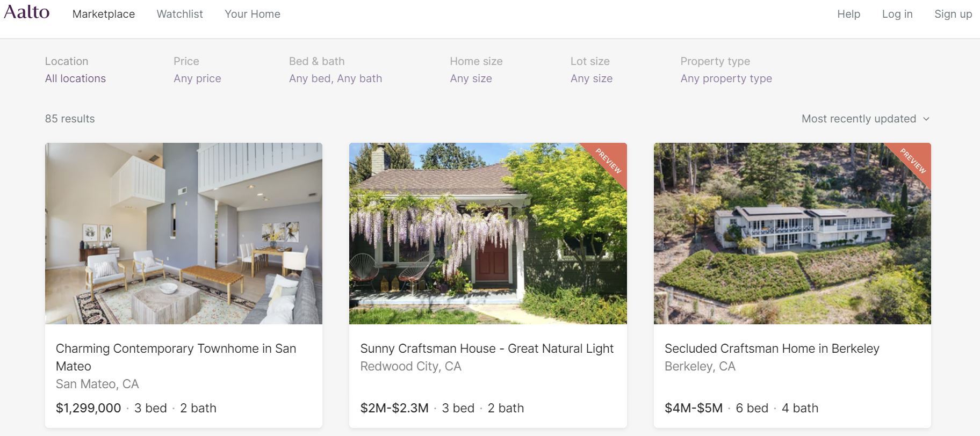Click the sort chevron arrow icon
This screenshot has height=436, width=980.
pyautogui.click(x=926, y=119)
